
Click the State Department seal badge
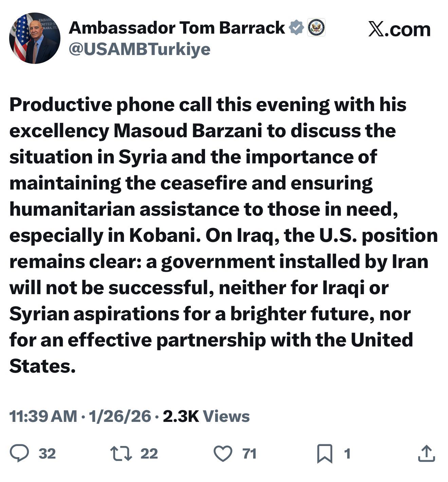point(316,28)
